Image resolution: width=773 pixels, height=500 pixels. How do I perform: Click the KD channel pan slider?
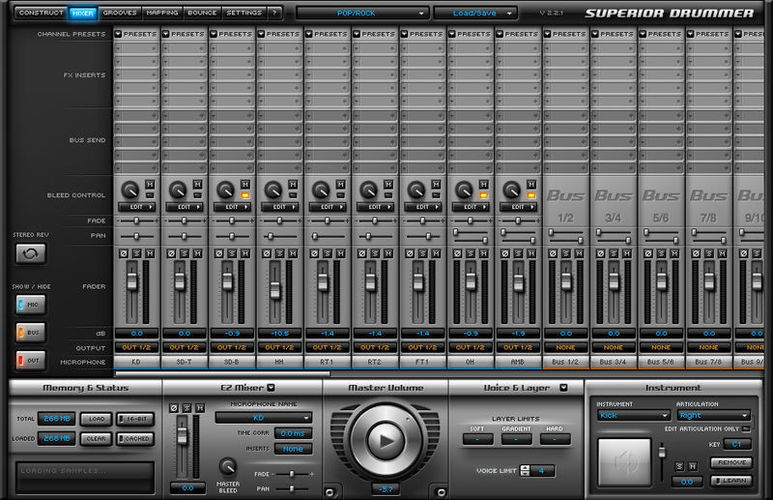pyautogui.click(x=137, y=236)
